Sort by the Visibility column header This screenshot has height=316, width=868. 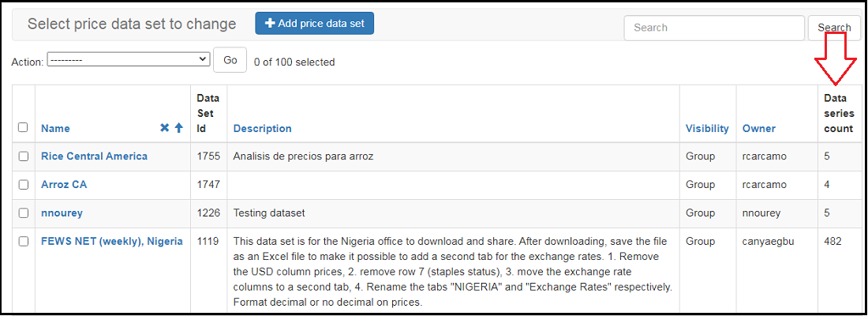tap(707, 128)
